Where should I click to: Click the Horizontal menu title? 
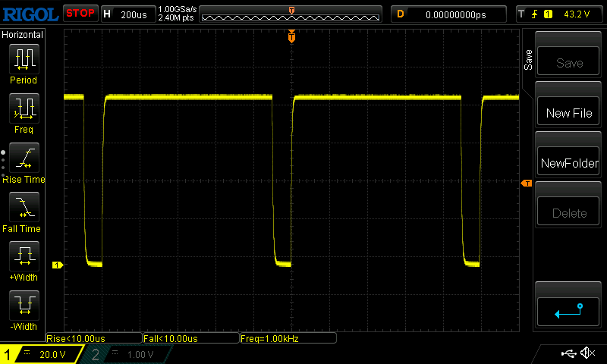[x=23, y=35]
